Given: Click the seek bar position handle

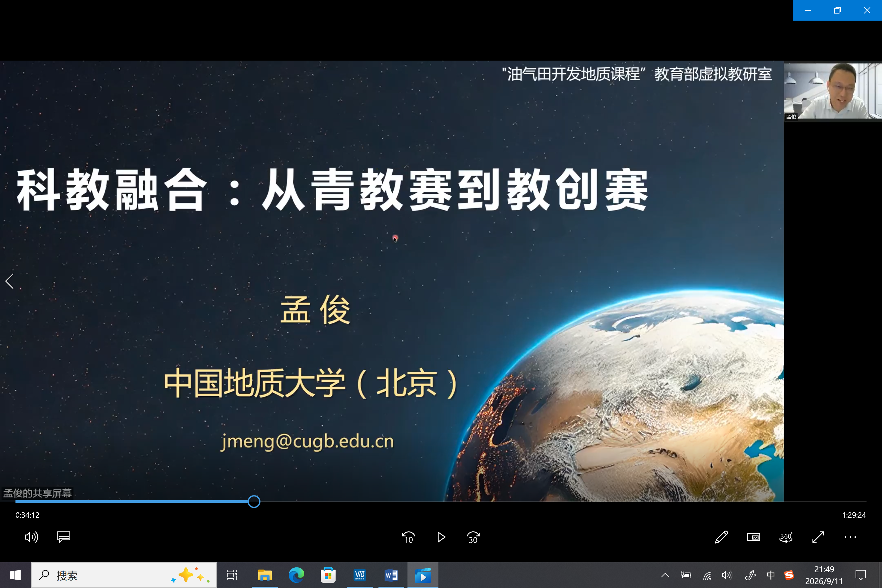Looking at the screenshot, I should (254, 501).
